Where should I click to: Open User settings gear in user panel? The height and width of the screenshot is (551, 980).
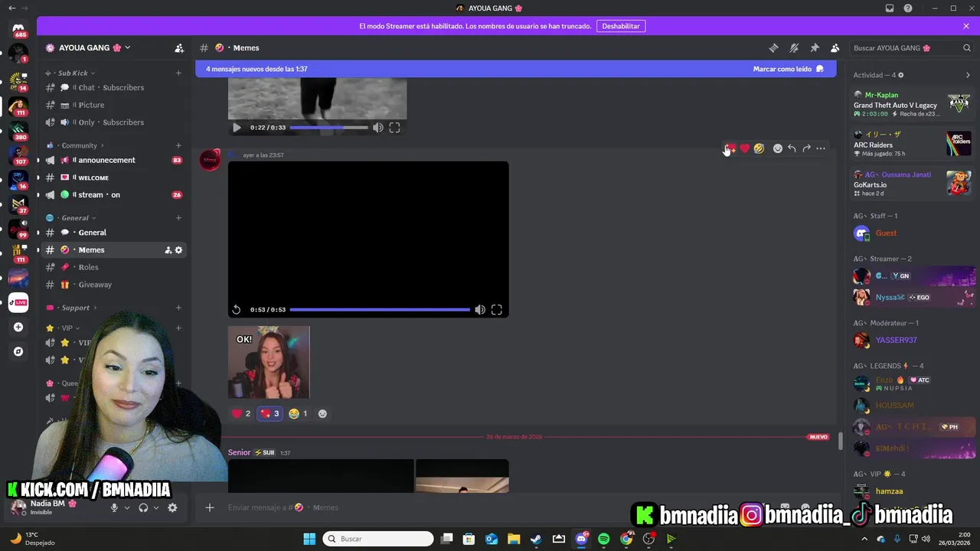172,507
